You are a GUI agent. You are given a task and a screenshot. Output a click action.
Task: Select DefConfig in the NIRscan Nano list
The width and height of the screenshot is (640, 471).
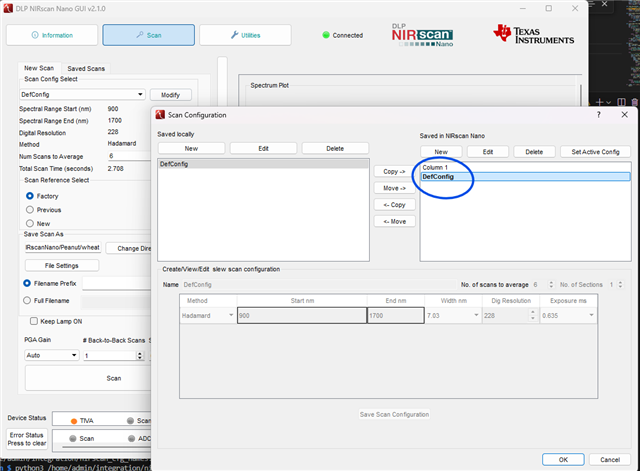point(526,177)
